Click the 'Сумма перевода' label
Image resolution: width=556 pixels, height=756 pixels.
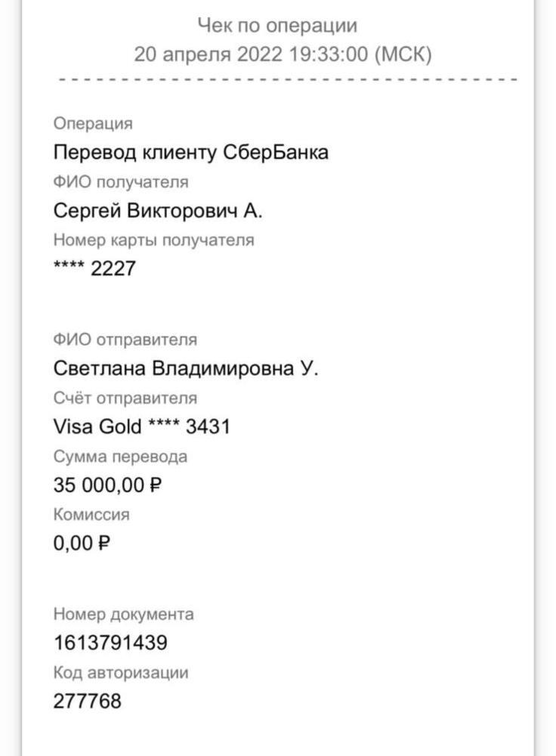(120, 457)
